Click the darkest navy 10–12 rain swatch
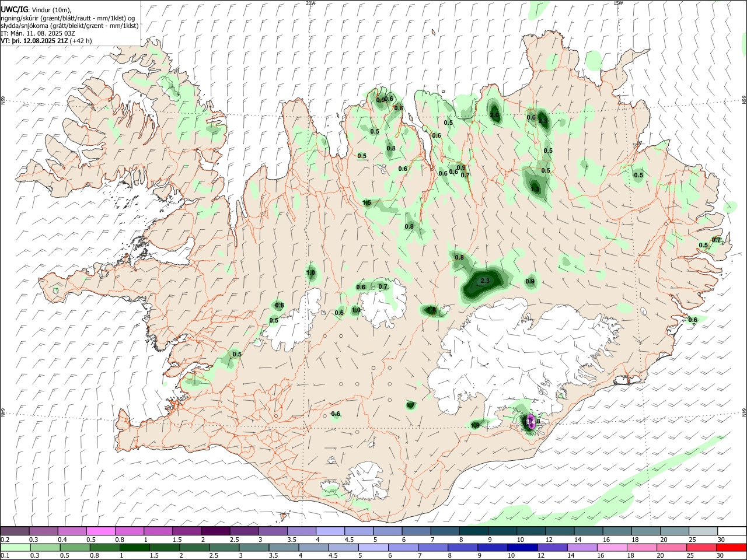747x560 pixels. pos(522,547)
